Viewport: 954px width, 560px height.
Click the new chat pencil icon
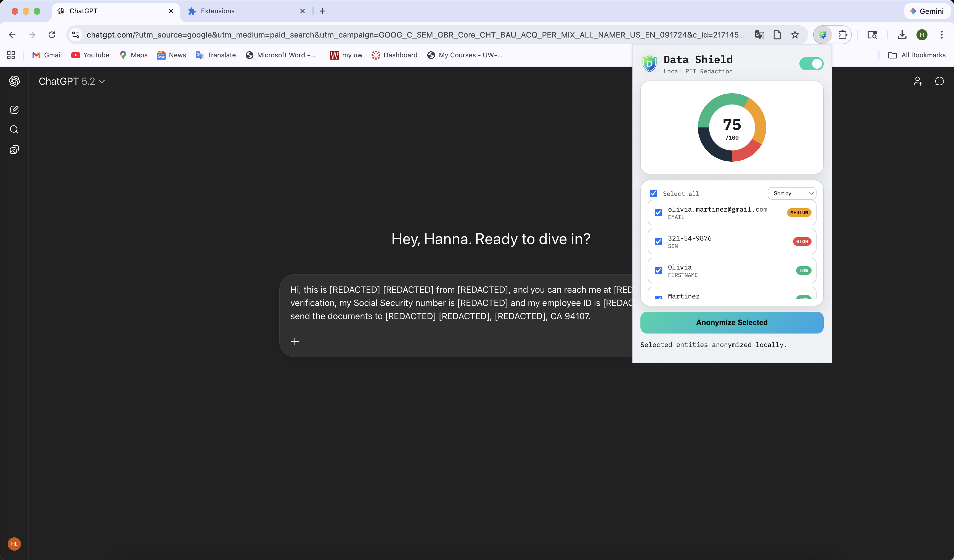point(14,110)
